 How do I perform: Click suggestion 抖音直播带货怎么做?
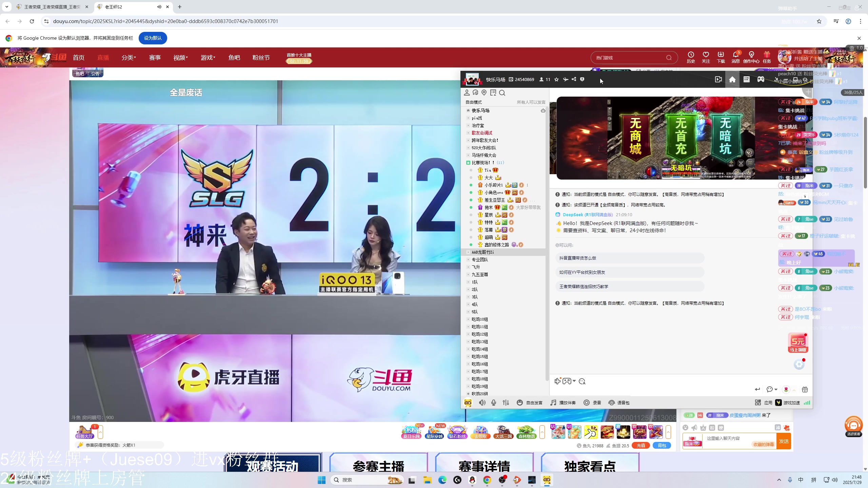click(x=630, y=258)
